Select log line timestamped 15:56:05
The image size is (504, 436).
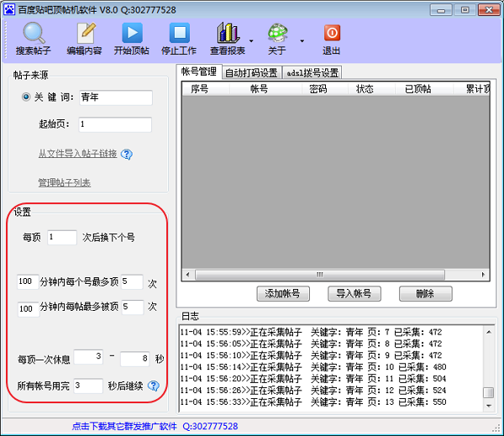[x=311, y=344]
